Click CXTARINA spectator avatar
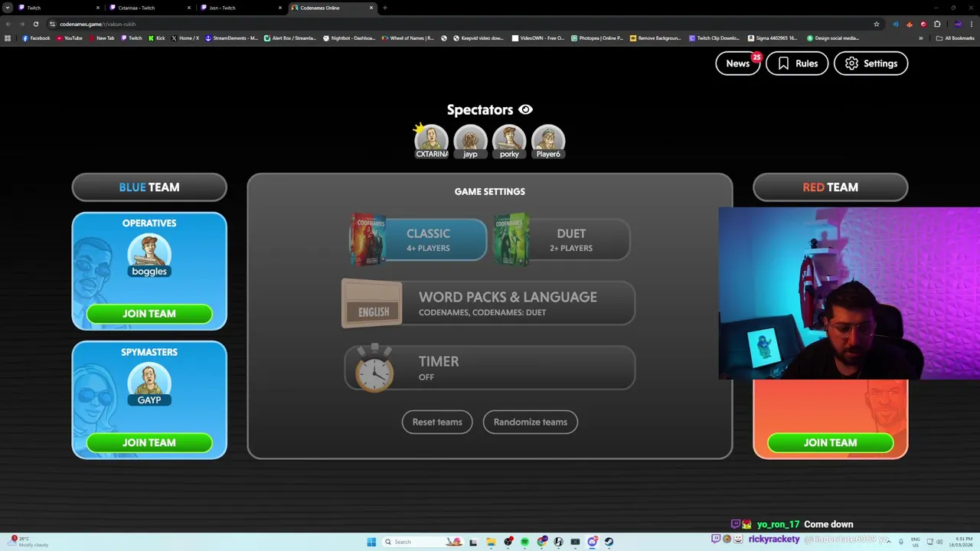This screenshot has width=980, height=551. click(x=431, y=142)
